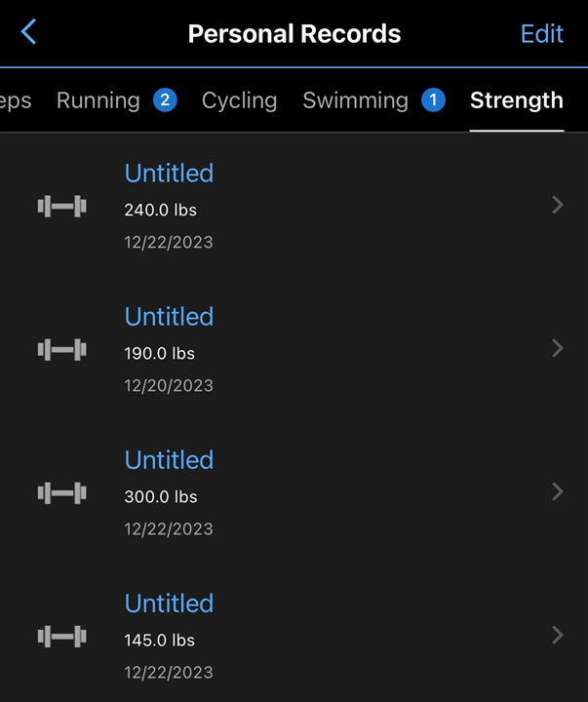588x702 pixels.
Task: Tap dumbbell icon beside 240.0 lbs record
Action: click(62, 206)
